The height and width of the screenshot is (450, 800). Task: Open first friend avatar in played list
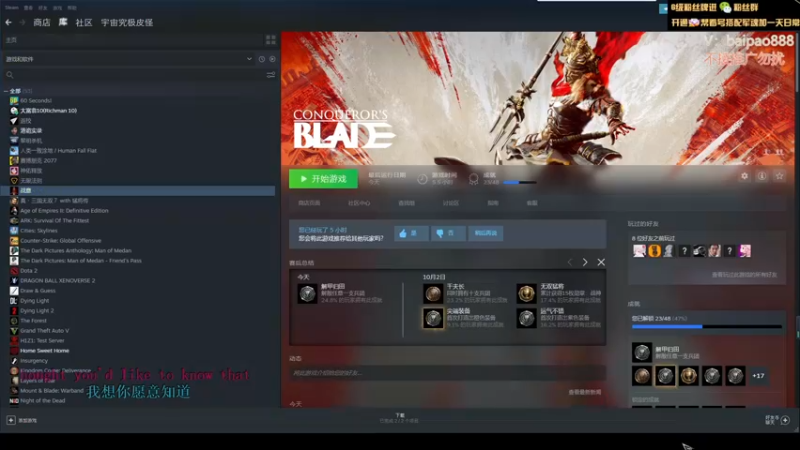pos(639,251)
